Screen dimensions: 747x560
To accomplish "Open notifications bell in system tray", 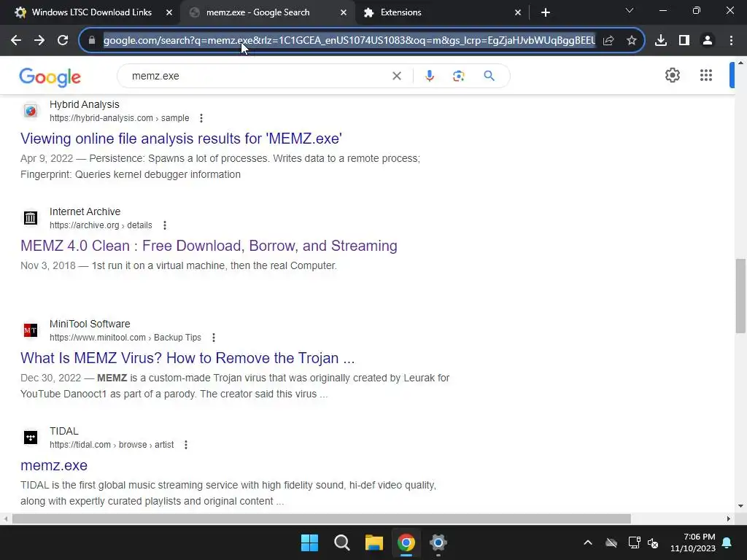I will click(x=727, y=542).
